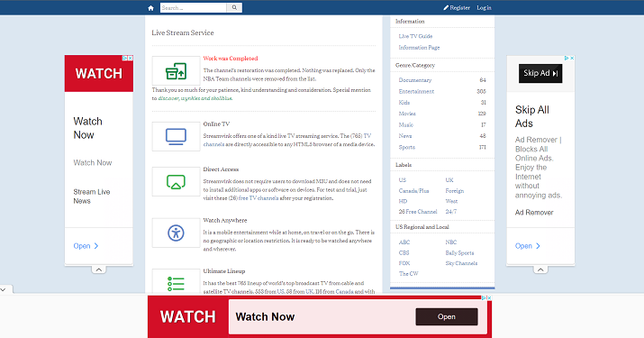Go to the home icon in the top bar
Screen dimensions: 644x338
click(150, 8)
